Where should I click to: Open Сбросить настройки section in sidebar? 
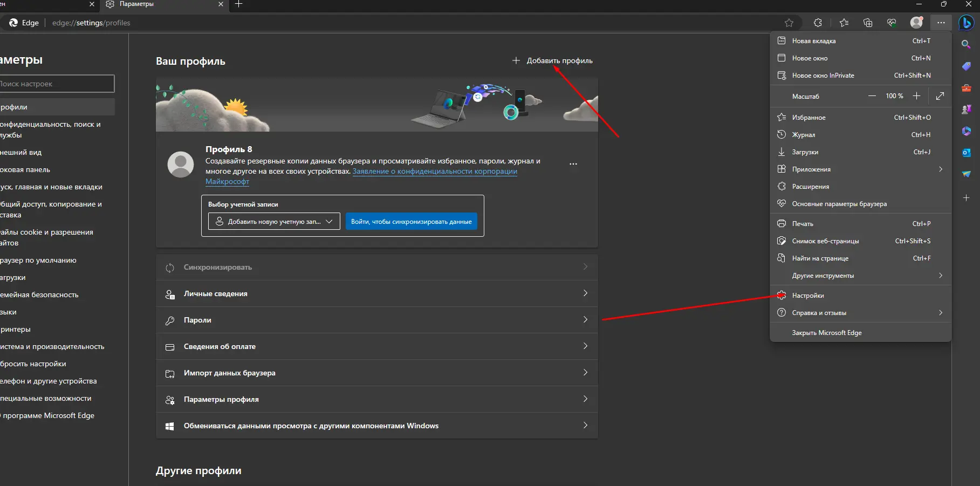coord(57,364)
